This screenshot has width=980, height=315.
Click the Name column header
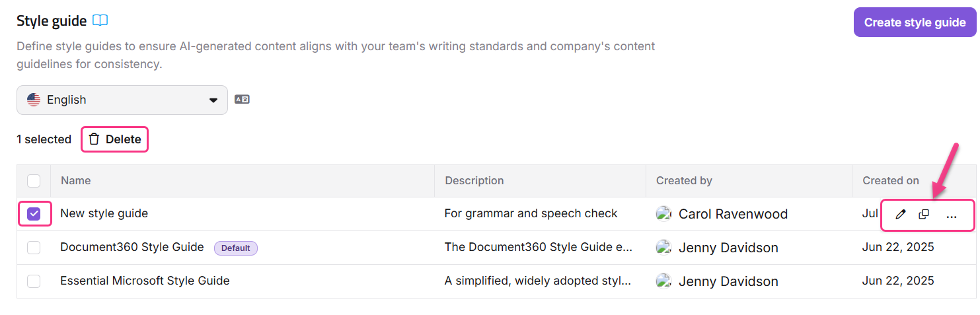(x=75, y=180)
